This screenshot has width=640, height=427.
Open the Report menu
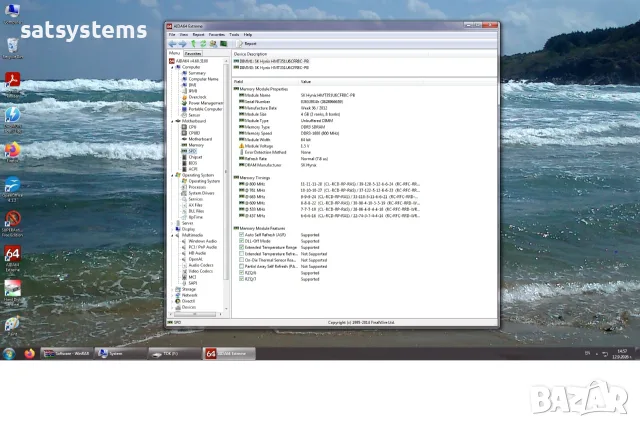198,35
